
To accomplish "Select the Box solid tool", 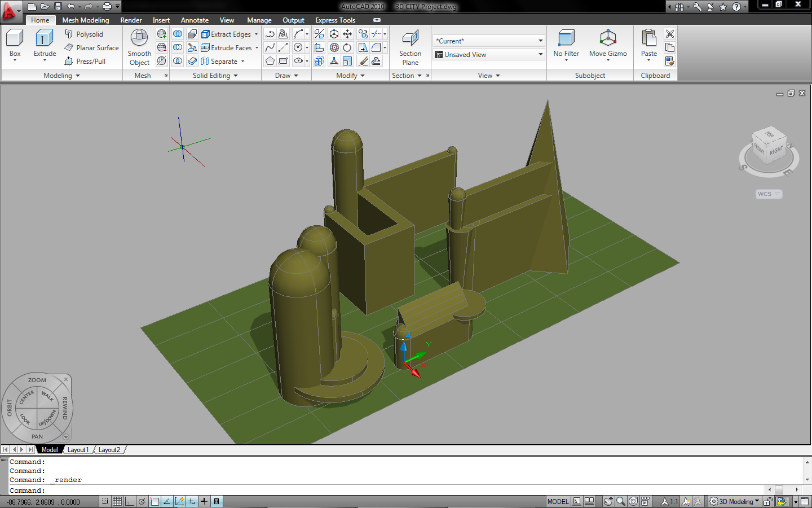I will pyautogui.click(x=15, y=40).
